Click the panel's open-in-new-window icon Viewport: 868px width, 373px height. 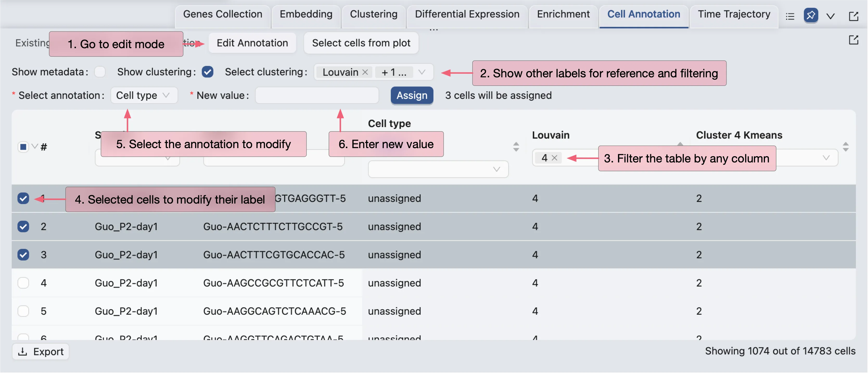click(x=853, y=40)
